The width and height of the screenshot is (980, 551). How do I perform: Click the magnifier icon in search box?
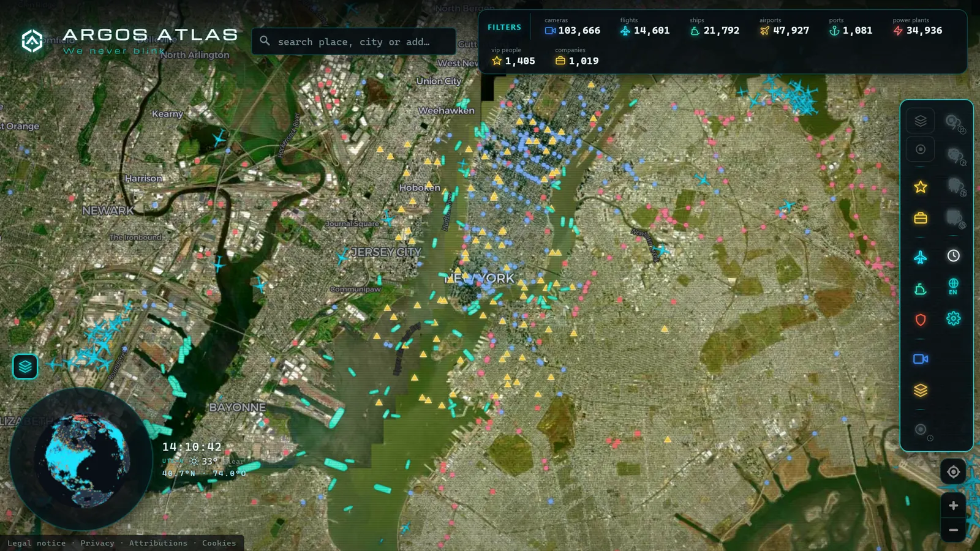[265, 41]
